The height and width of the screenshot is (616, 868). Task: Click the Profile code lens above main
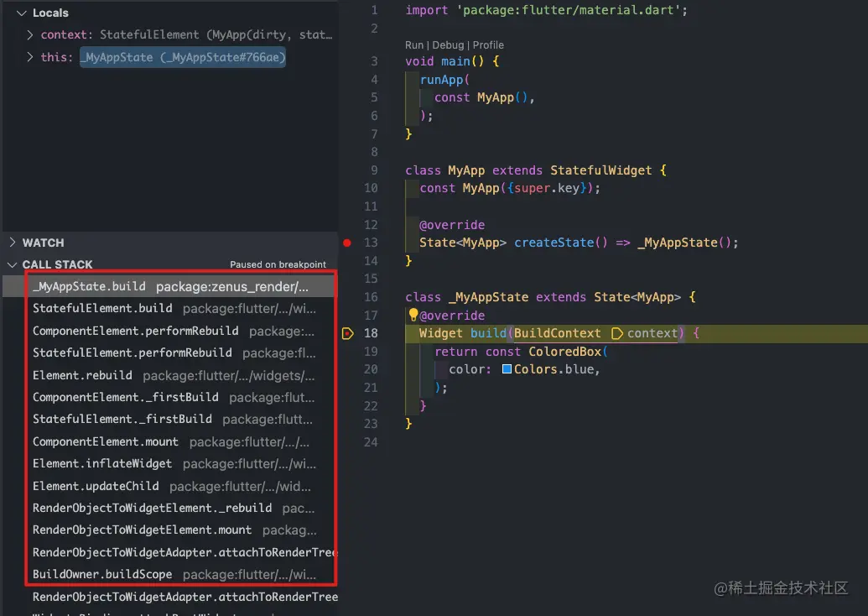pyautogui.click(x=488, y=44)
